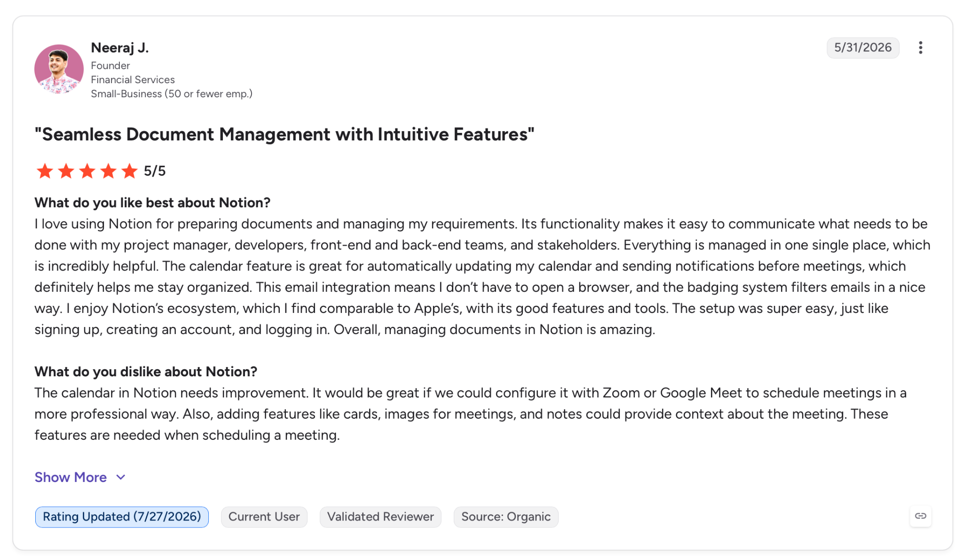Image resolution: width=963 pixels, height=560 pixels.
Task: Click the first rating star
Action: pos(45,171)
